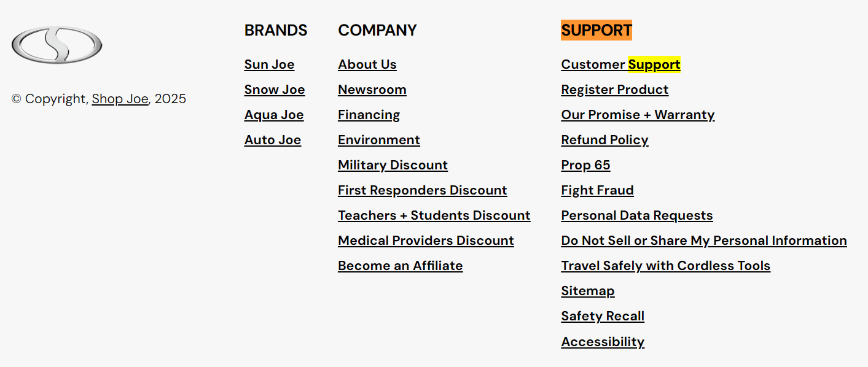Screen dimensions: 868x367
Task: Open the Shop Joe copyright link
Action: (120, 98)
